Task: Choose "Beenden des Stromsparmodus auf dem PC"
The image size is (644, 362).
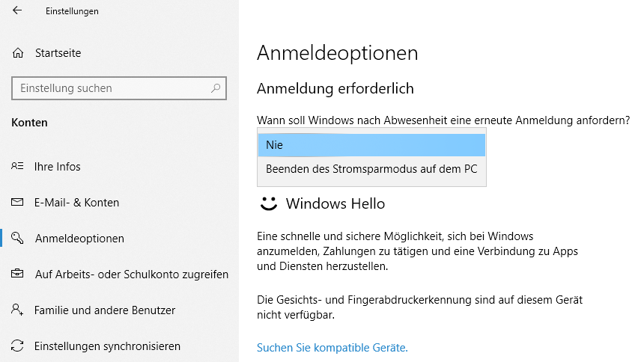Action: coord(371,169)
